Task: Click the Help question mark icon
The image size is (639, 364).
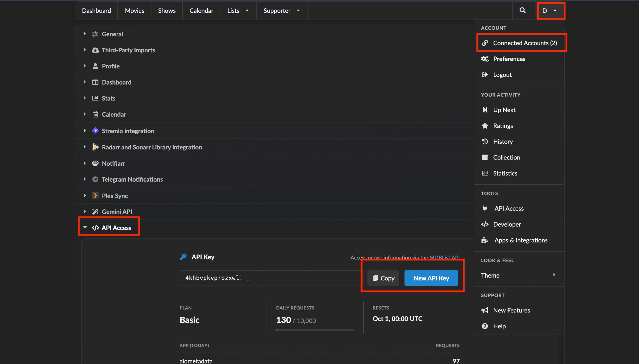Action: tap(485, 326)
